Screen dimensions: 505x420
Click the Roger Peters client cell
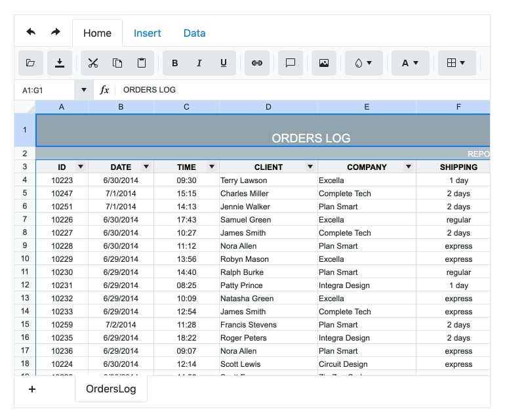coord(268,338)
